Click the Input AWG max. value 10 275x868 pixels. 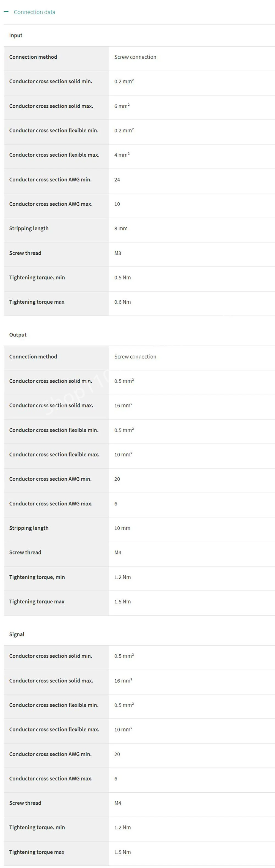[x=117, y=204]
